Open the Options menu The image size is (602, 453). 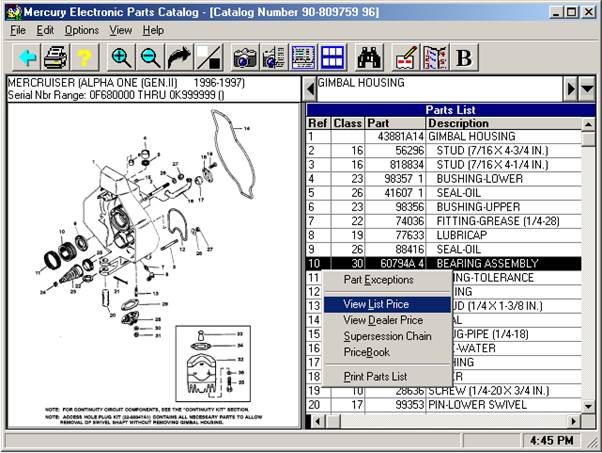point(82,31)
